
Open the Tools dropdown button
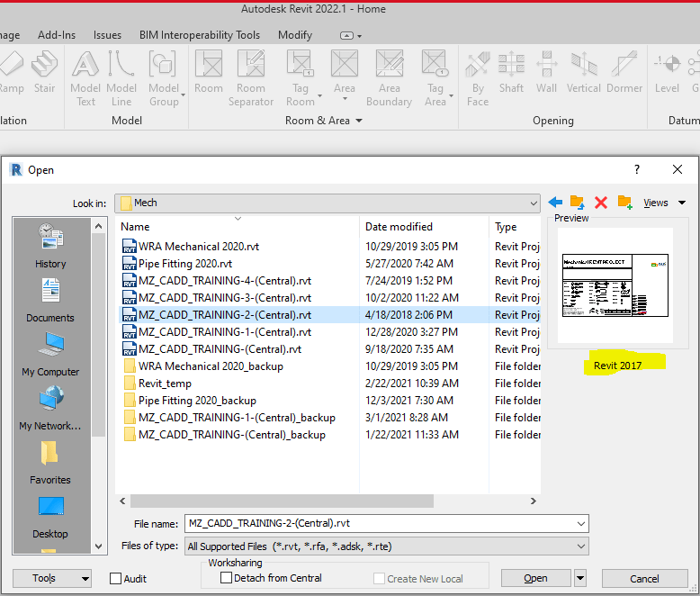[52, 579]
